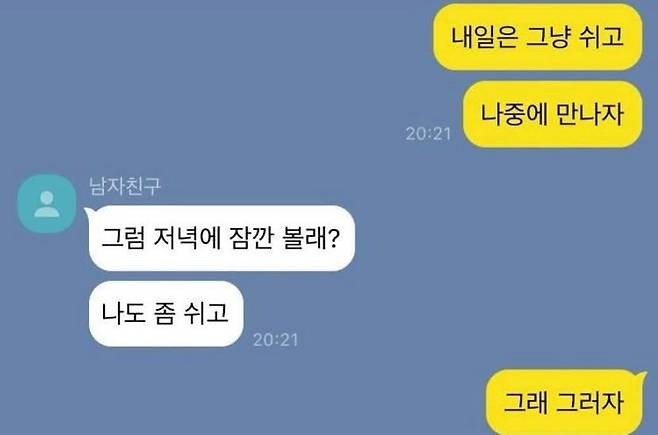Click the 20:21 timestamp beside 나중에 만나자
658x435 pixels.
coord(428,134)
